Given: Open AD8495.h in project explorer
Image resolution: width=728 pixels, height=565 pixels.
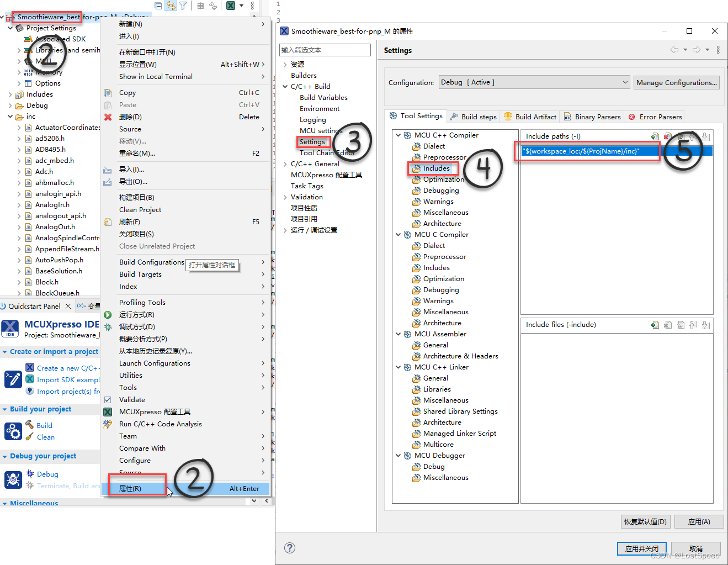Looking at the screenshot, I should pos(50,150).
